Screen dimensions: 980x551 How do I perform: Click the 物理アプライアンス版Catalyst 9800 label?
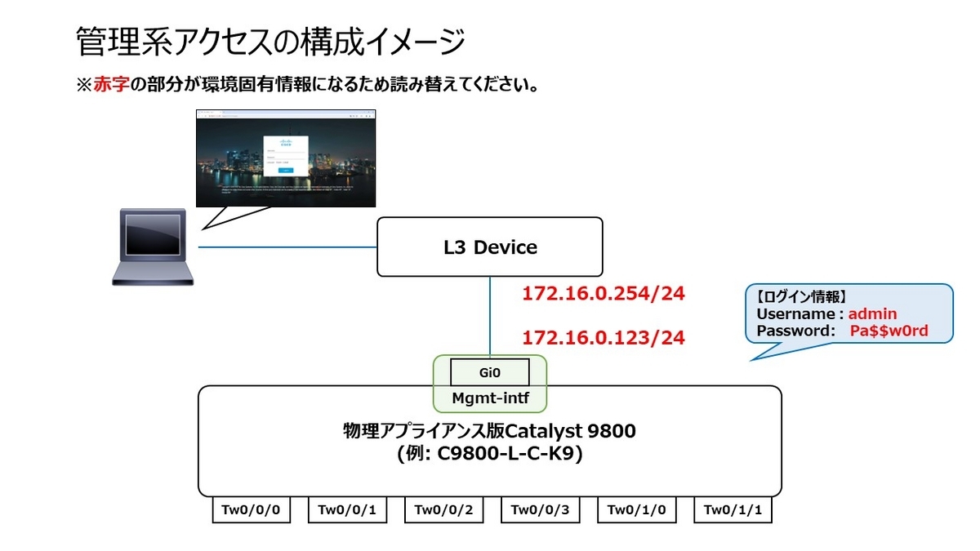tap(489, 432)
